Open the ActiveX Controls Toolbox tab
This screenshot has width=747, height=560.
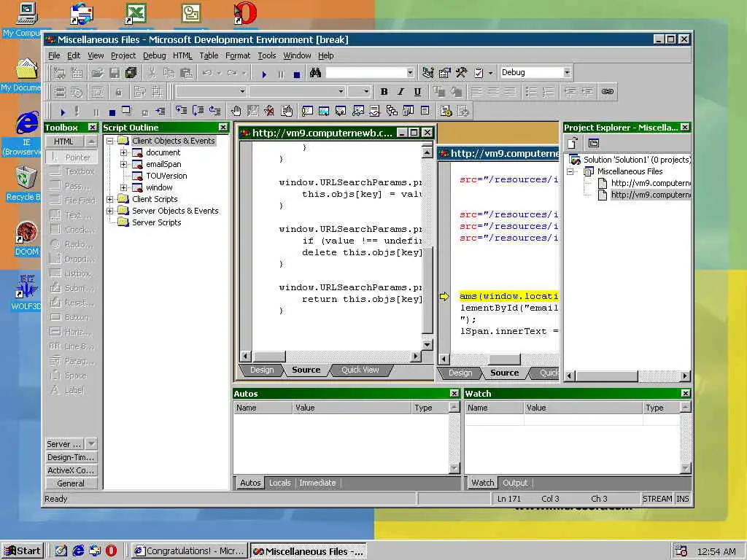[71, 470]
